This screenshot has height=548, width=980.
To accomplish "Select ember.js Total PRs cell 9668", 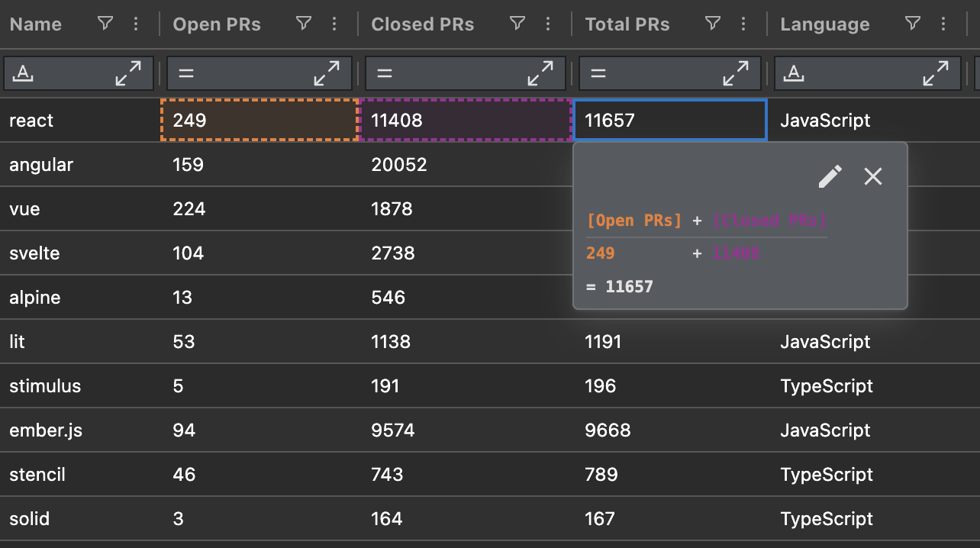I will [x=669, y=430].
